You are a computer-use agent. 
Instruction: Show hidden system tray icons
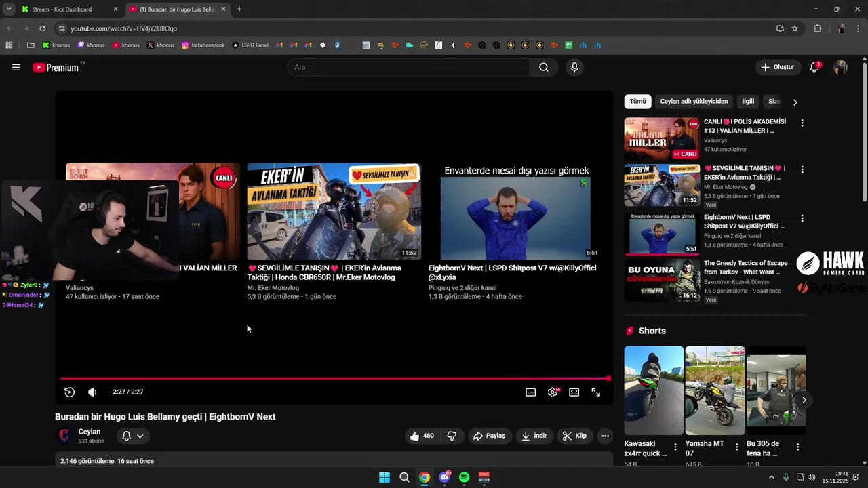coord(771,477)
